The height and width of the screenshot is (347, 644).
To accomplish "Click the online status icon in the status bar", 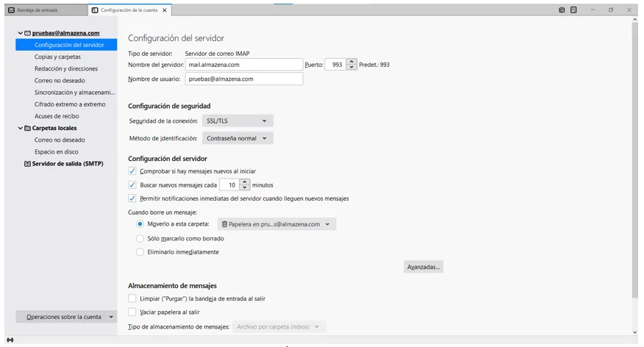I will pyautogui.click(x=10, y=340).
